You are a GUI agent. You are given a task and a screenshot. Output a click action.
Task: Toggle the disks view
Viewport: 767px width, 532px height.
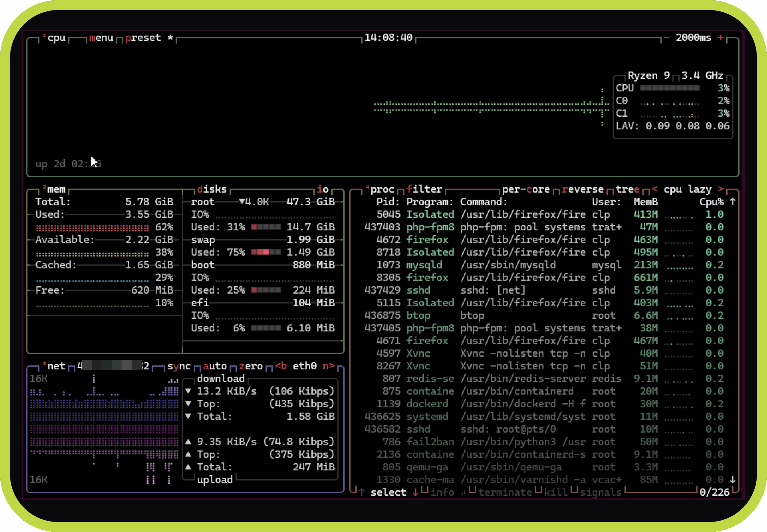coord(212,189)
